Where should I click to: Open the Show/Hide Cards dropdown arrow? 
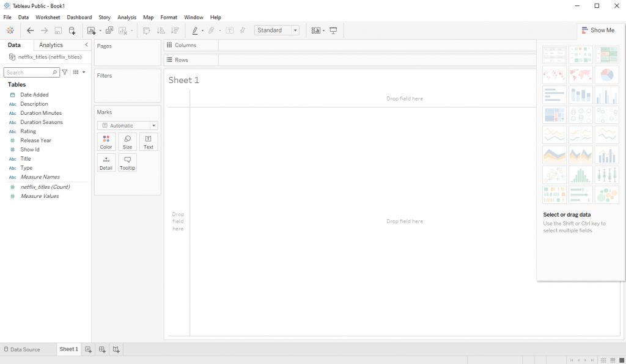(324, 31)
